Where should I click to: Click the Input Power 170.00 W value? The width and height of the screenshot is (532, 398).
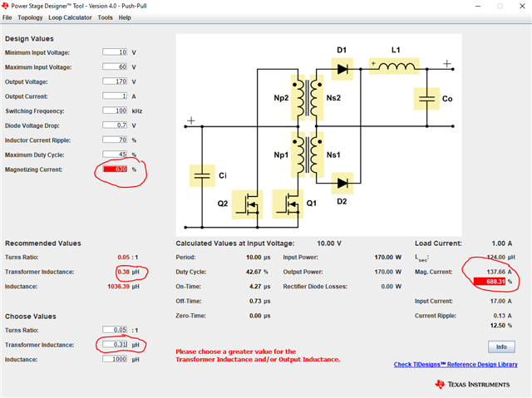pos(388,258)
